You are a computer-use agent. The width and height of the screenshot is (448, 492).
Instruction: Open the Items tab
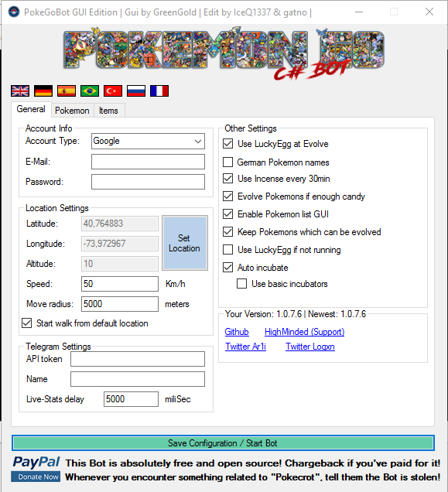108,111
